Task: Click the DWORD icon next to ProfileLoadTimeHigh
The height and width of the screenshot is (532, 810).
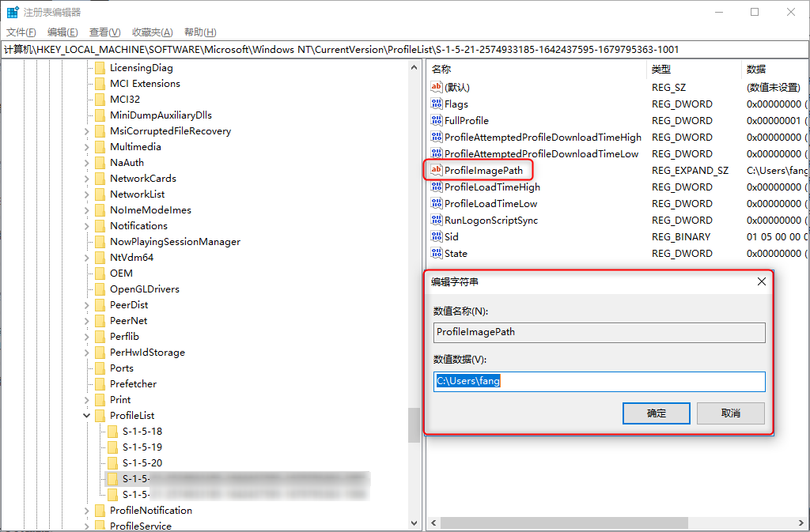Action: 437,187
